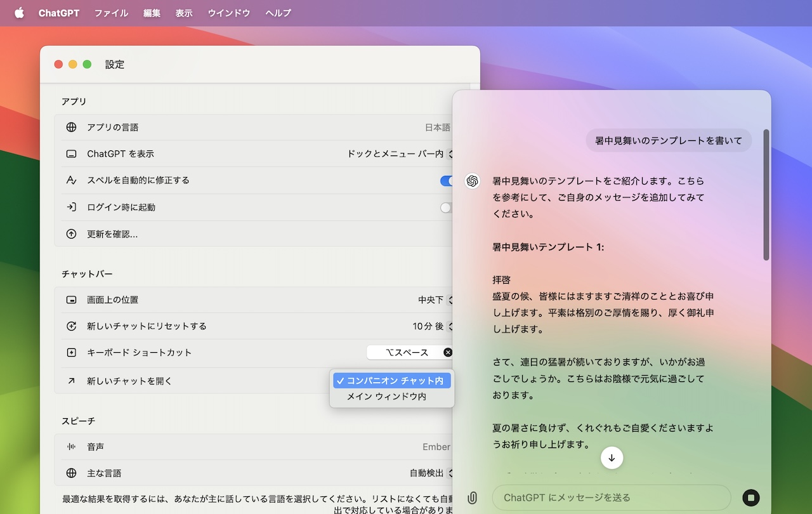Toggle スペルを自動的に修正する switch
The width and height of the screenshot is (812, 514).
click(447, 181)
